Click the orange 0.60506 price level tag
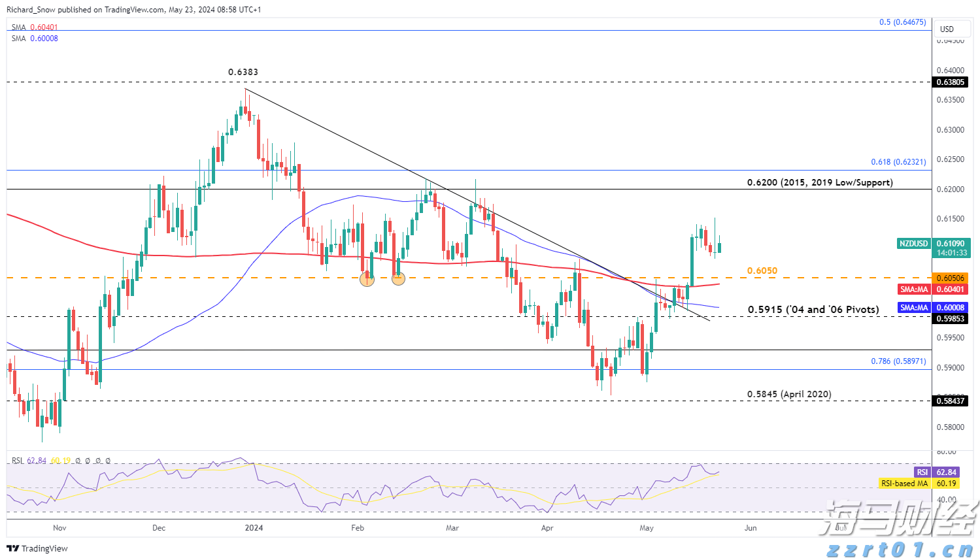Screen dimensions: 980x560 coord(950,278)
